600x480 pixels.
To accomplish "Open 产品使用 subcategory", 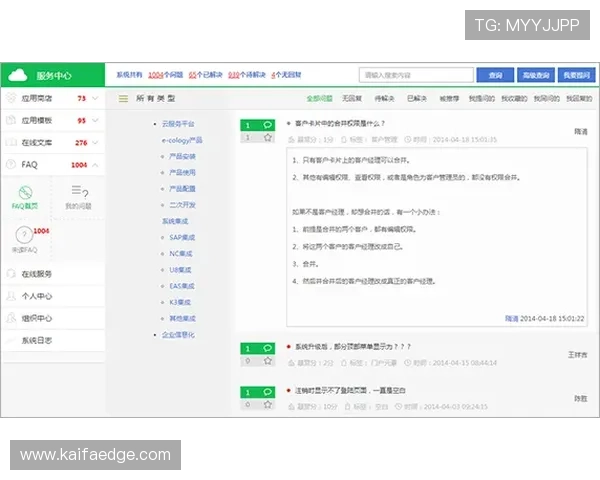I will (182, 172).
